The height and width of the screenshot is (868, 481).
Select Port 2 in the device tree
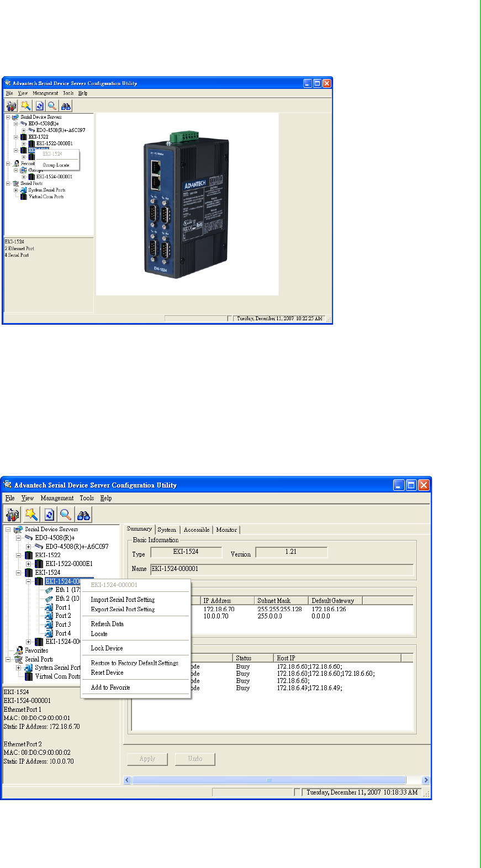tap(63, 616)
